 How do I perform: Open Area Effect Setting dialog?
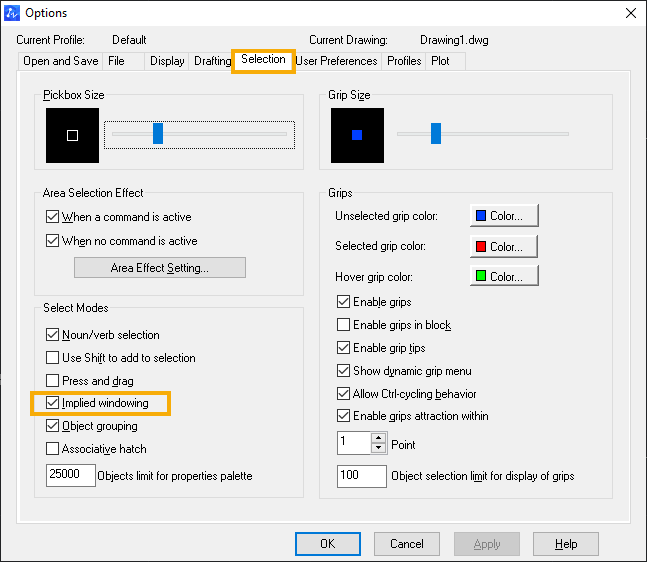[160, 268]
